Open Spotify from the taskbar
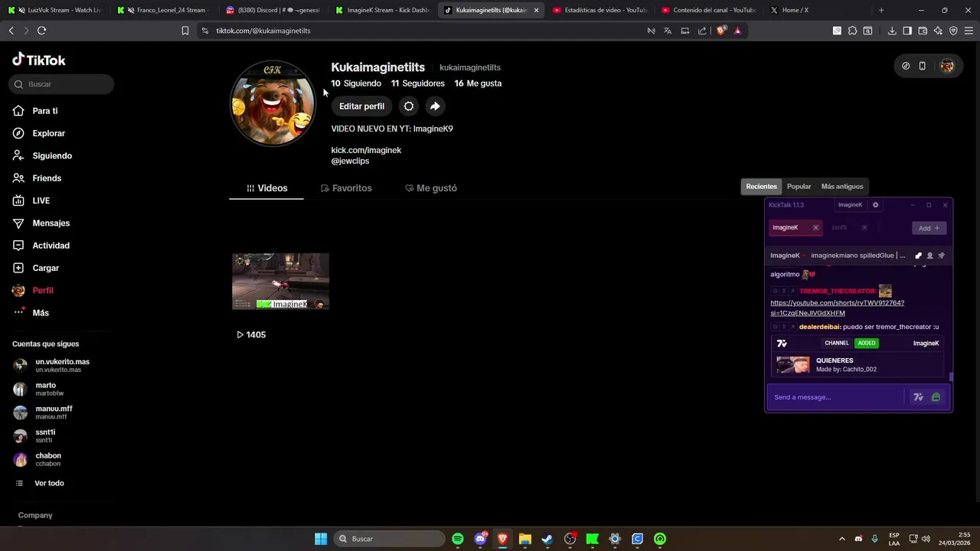 tap(458, 539)
